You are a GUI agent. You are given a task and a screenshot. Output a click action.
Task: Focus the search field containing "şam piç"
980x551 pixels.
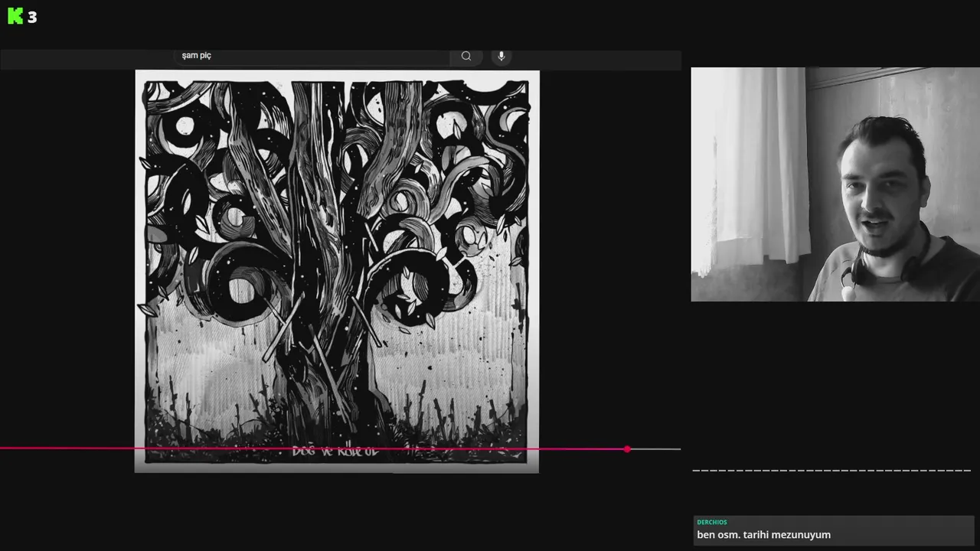click(312, 56)
